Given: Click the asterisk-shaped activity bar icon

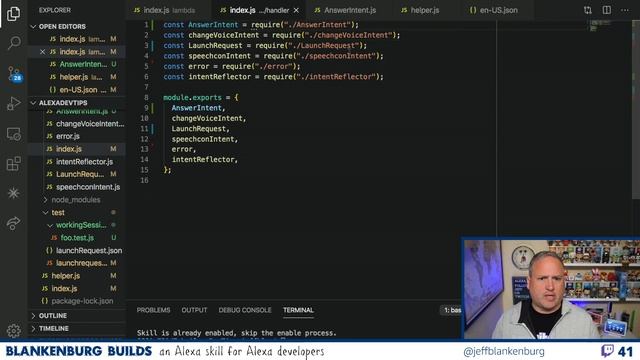Looking at the screenshot, I should tap(13, 193).
